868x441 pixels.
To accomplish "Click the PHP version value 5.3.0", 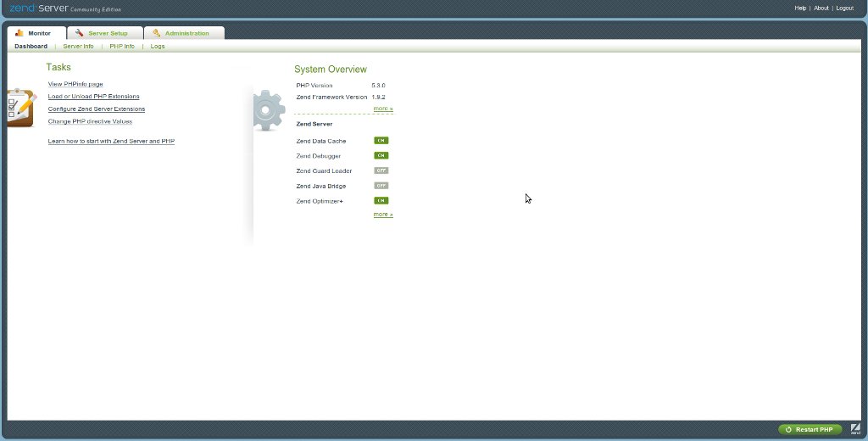I will (378, 86).
